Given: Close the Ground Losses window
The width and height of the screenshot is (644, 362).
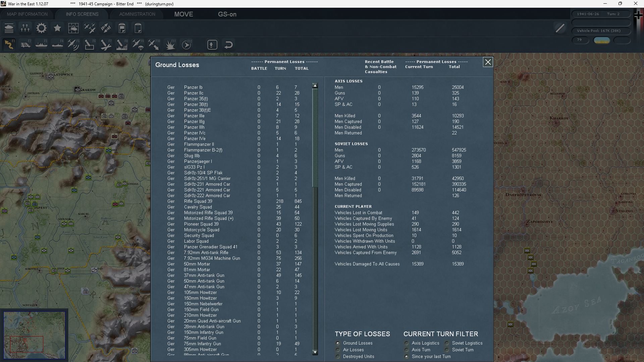Looking at the screenshot, I should (x=488, y=62).
